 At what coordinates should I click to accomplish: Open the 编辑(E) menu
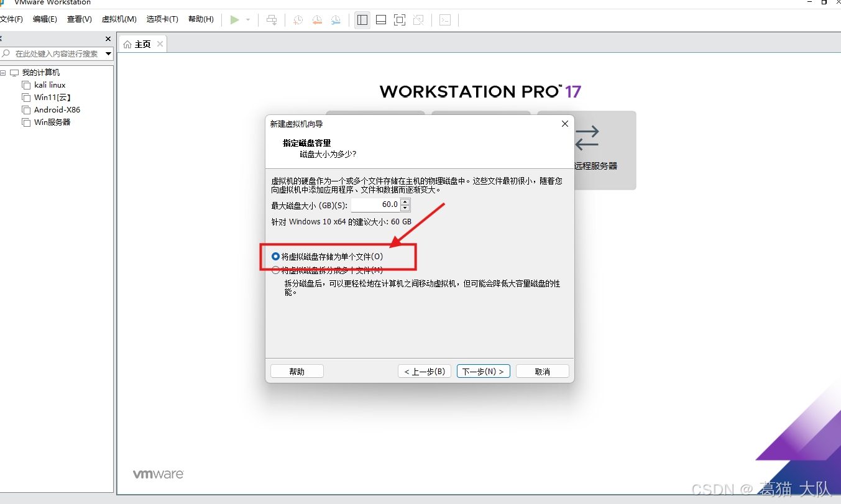coord(45,19)
